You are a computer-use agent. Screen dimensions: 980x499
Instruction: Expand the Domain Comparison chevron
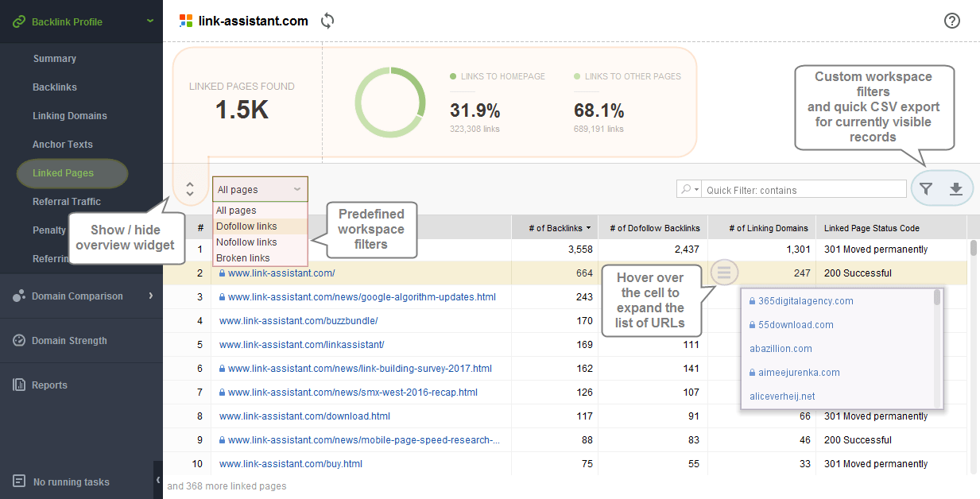click(x=151, y=296)
